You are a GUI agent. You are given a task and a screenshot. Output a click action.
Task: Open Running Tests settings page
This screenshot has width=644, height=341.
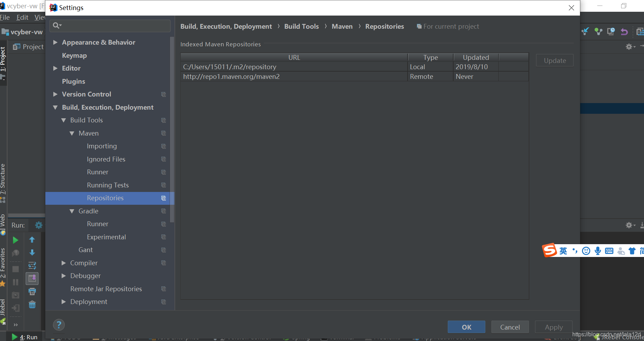pos(108,185)
